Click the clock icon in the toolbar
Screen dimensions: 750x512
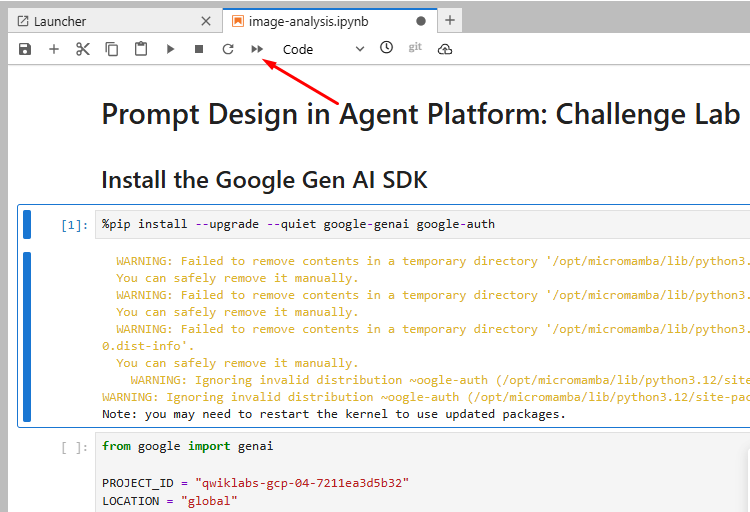[386, 47]
